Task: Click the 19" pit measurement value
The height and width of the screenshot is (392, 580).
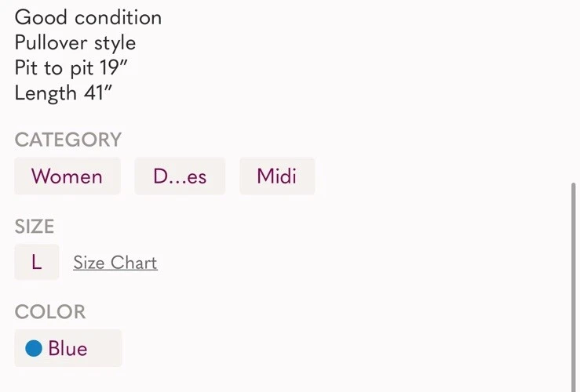Action: click(114, 67)
